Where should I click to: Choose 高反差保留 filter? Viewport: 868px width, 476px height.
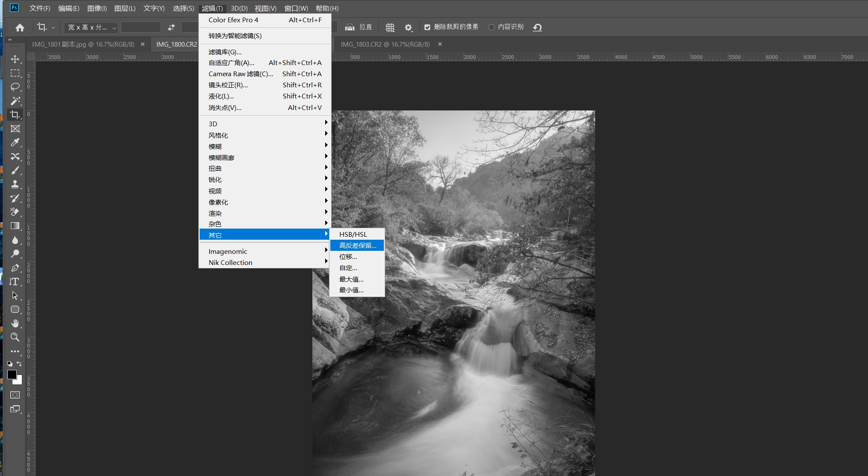357,245
